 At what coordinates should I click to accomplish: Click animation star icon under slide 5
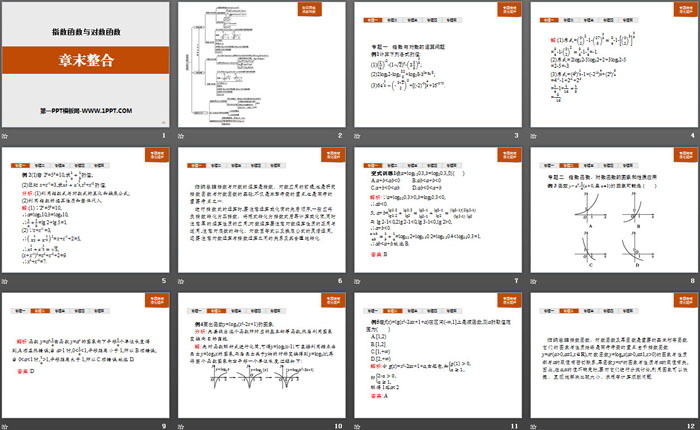click(5, 281)
